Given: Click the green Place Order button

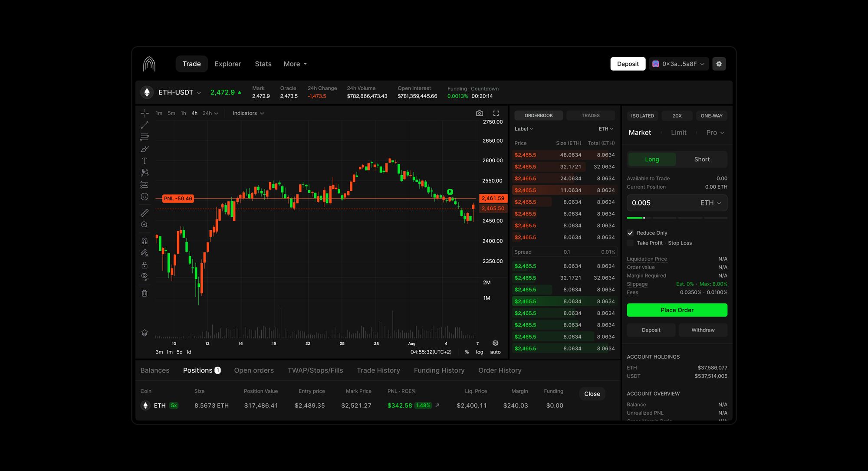Looking at the screenshot, I should (677, 310).
